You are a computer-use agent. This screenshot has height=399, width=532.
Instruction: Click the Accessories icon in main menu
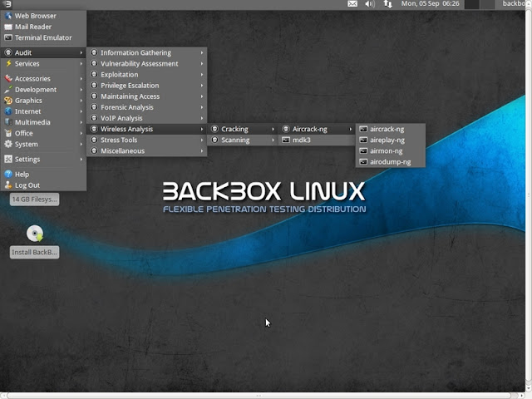point(8,79)
